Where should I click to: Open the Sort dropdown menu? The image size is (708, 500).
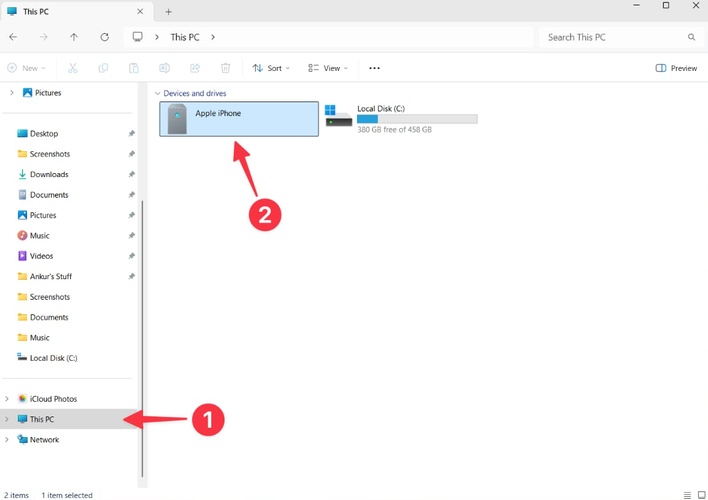[x=271, y=68]
